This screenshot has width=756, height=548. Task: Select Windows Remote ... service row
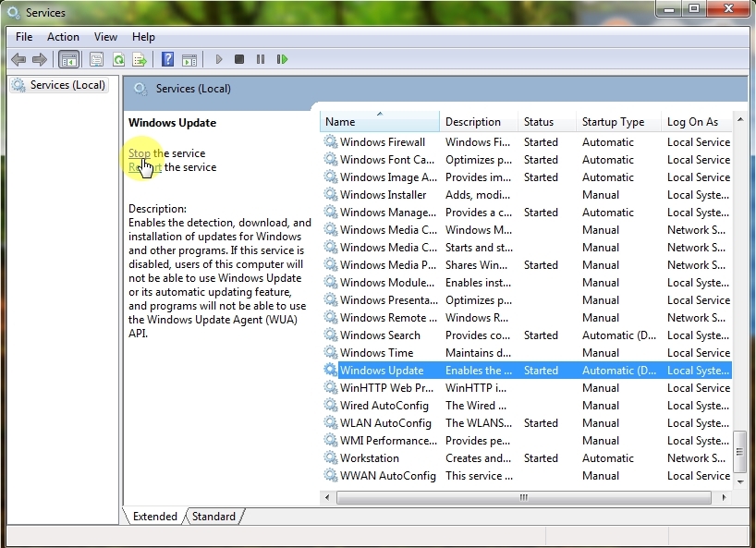(527, 317)
